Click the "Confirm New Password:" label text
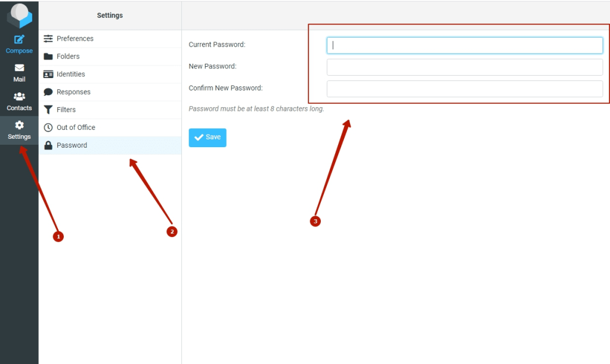This screenshot has height=364, width=610. point(225,88)
